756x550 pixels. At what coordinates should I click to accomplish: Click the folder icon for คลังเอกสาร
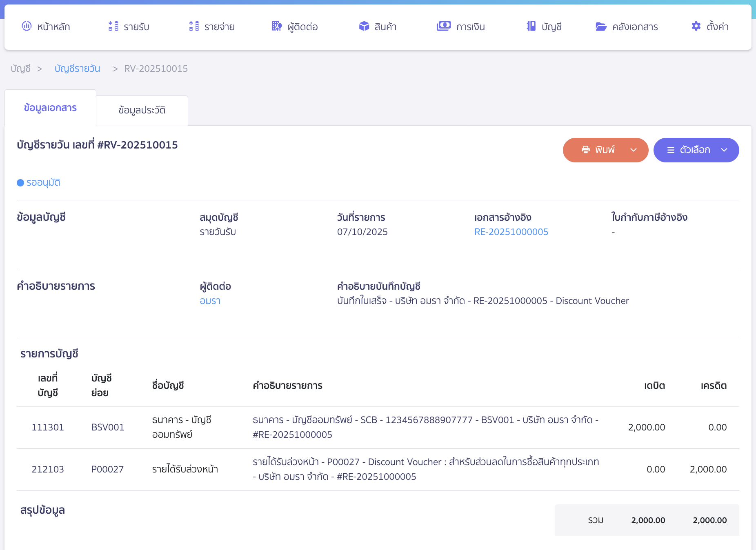pos(601,27)
